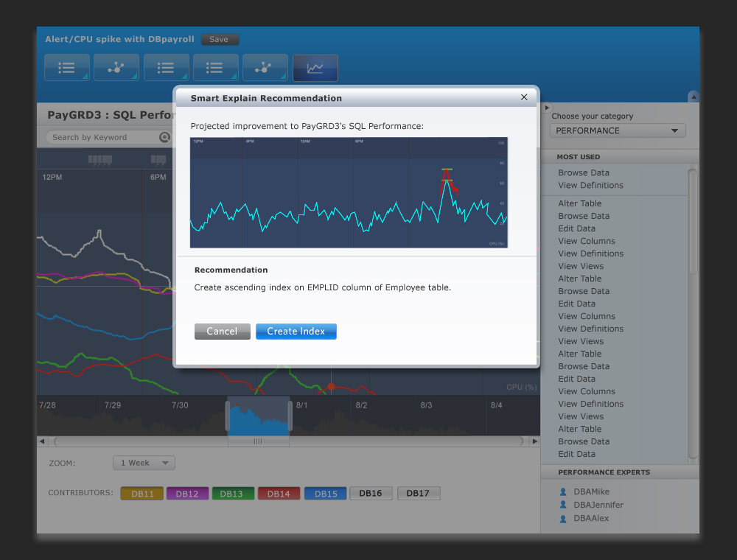Enable the DB16 contributor
Image resolution: width=737 pixels, height=560 pixels.
pyautogui.click(x=371, y=493)
